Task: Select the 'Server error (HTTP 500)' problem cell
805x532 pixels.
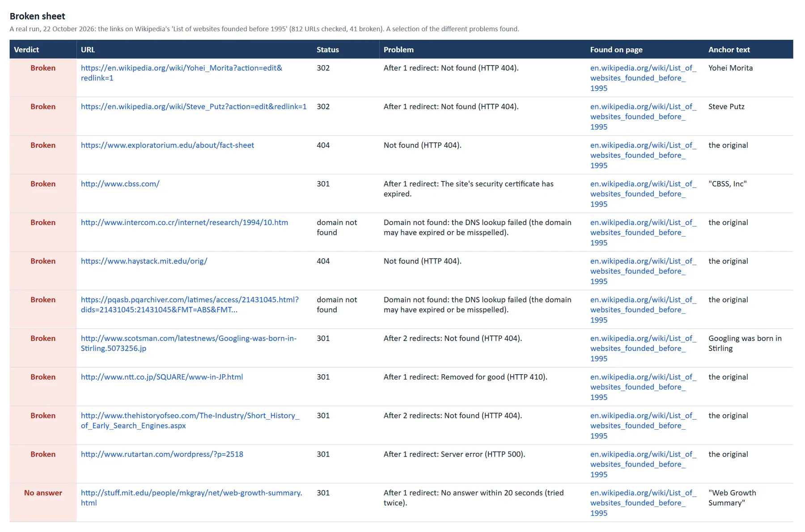Action: click(x=454, y=454)
